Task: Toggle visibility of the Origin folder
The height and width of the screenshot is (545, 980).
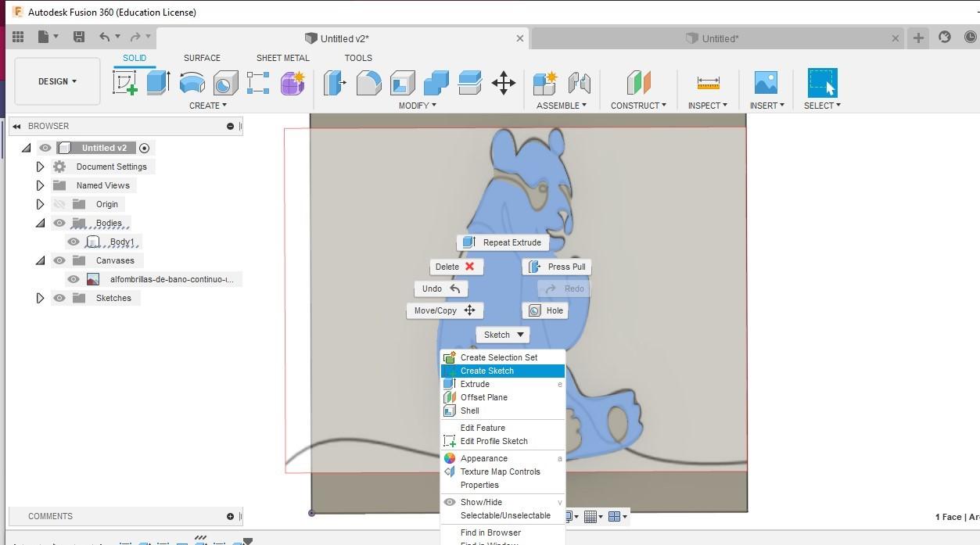Action: pyautogui.click(x=59, y=204)
